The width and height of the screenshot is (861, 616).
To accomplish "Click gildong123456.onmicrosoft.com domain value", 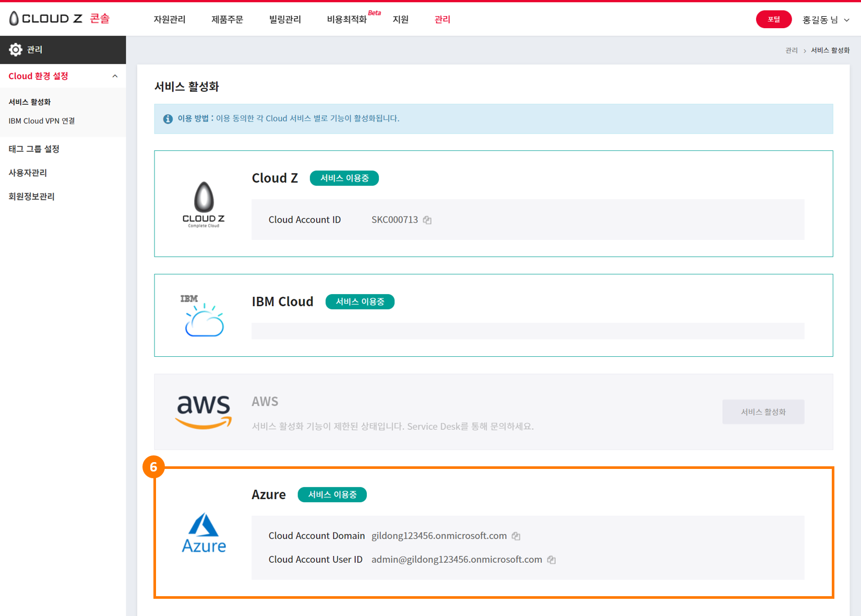I will [x=439, y=536].
